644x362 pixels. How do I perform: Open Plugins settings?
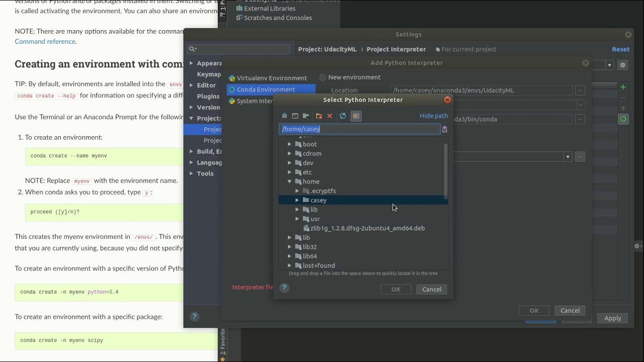click(x=208, y=97)
